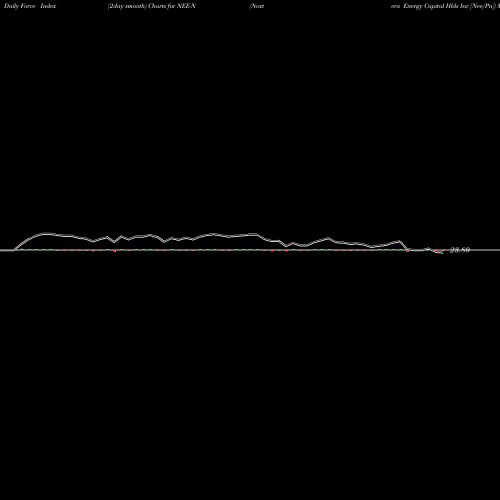
Task: Click the force index line peak near chart start
Action: coord(46,233)
